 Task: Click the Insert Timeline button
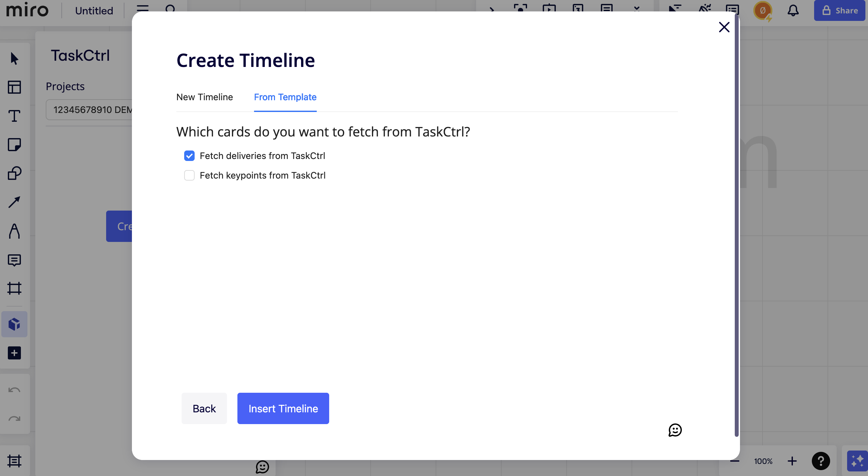click(283, 408)
